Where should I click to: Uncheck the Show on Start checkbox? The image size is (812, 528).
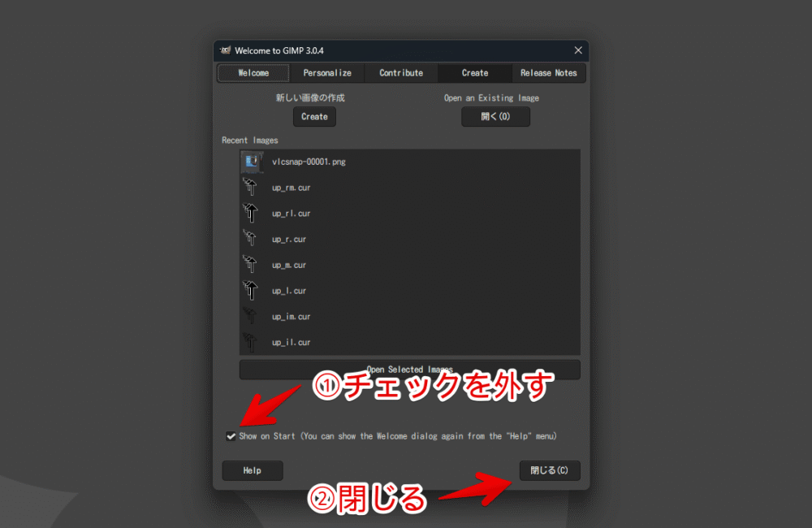[231, 435]
